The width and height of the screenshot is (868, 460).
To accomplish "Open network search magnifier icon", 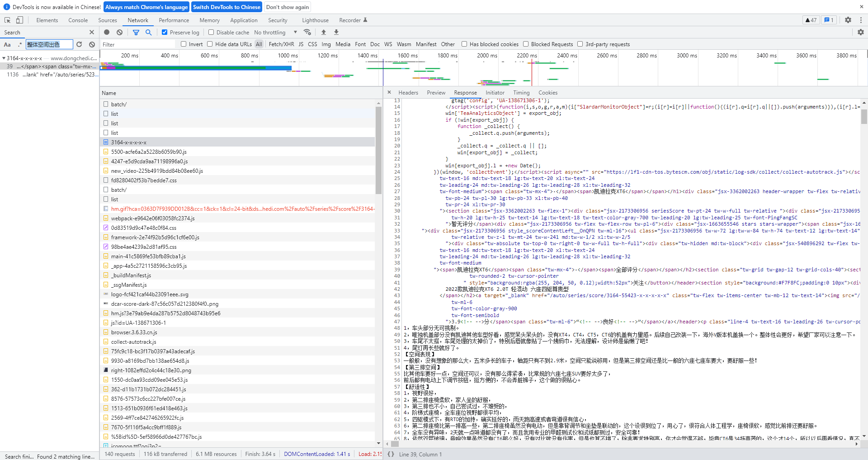I will coord(148,32).
